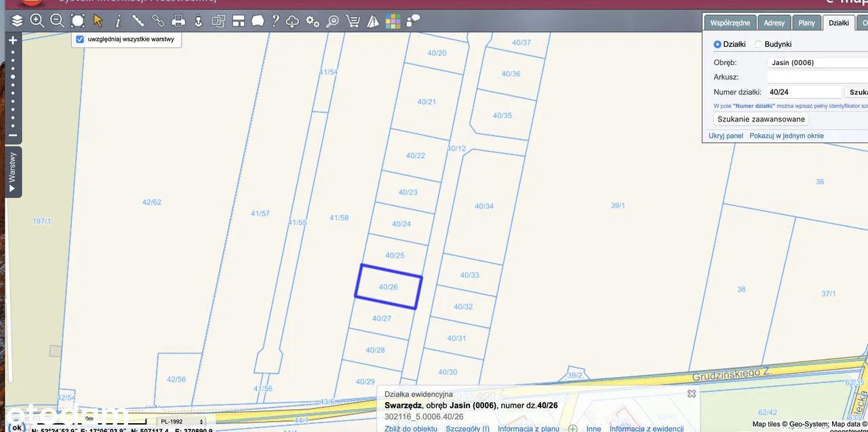Click the zoom out magnifier tool

click(x=58, y=21)
